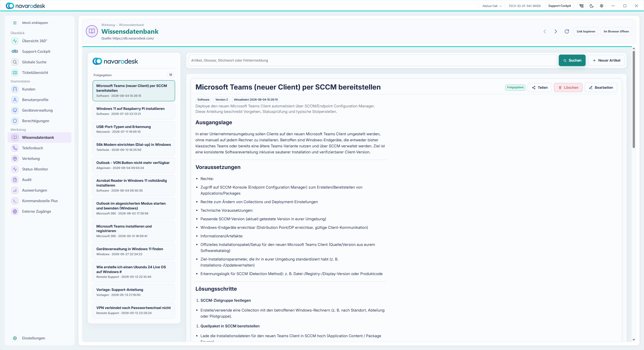644x350 pixels.
Task: Open VPN verbindet nach Passwortwechsel article
Action: click(134, 310)
